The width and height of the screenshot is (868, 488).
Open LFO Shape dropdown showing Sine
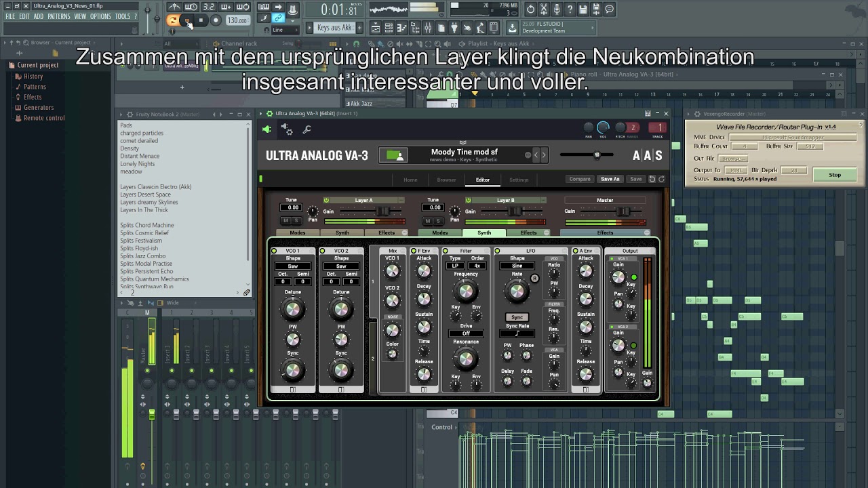[x=517, y=266]
